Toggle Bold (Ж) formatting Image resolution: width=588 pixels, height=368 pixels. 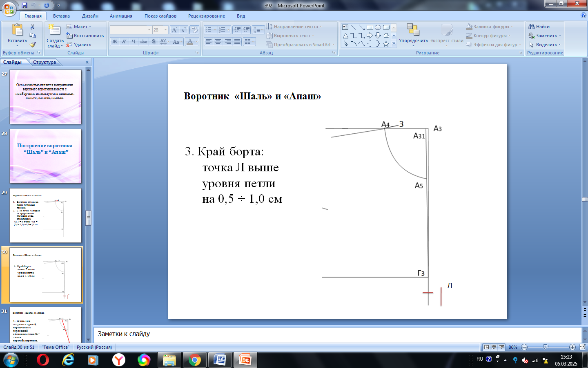tap(115, 42)
